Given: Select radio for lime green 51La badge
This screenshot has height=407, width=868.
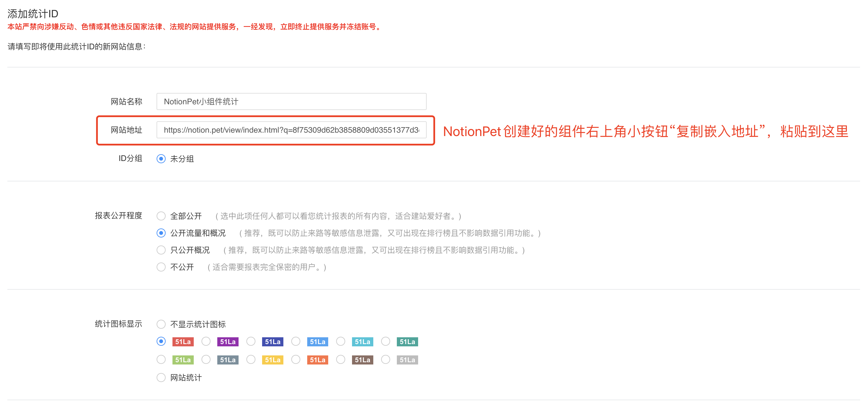Looking at the screenshot, I should pos(161,360).
